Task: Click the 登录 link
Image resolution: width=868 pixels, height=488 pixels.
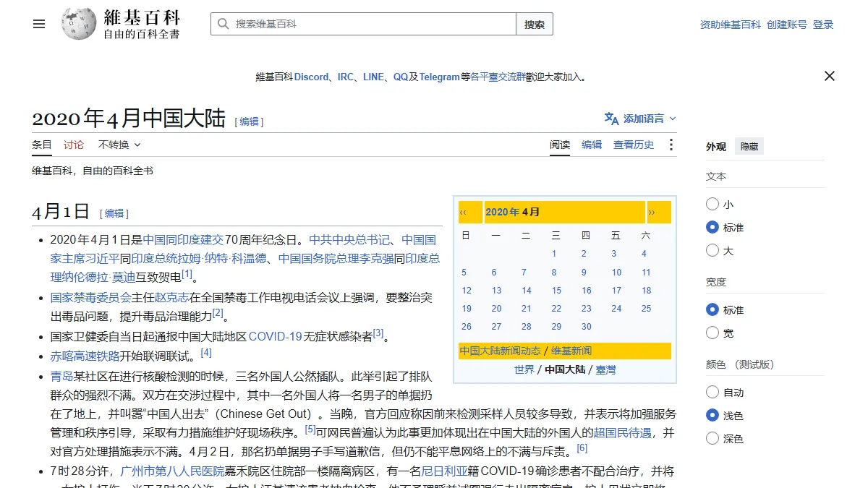Action: tap(823, 25)
